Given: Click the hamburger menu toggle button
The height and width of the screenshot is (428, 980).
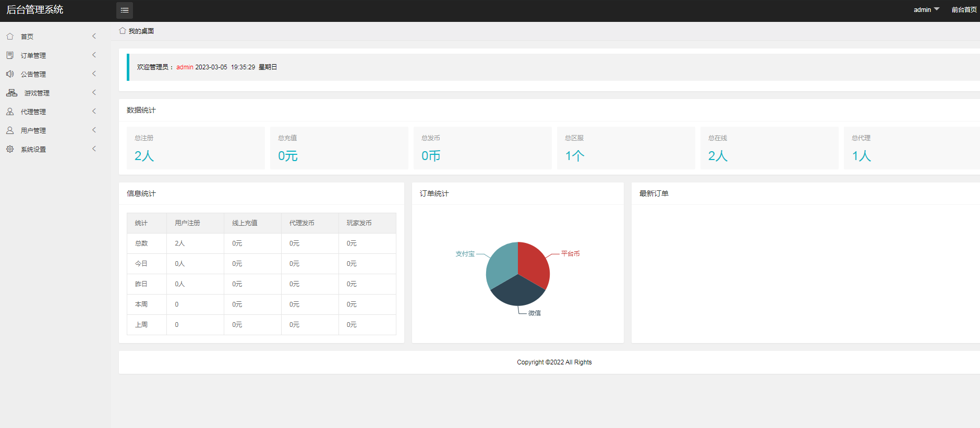Looking at the screenshot, I should pyautogui.click(x=124, y=10).
